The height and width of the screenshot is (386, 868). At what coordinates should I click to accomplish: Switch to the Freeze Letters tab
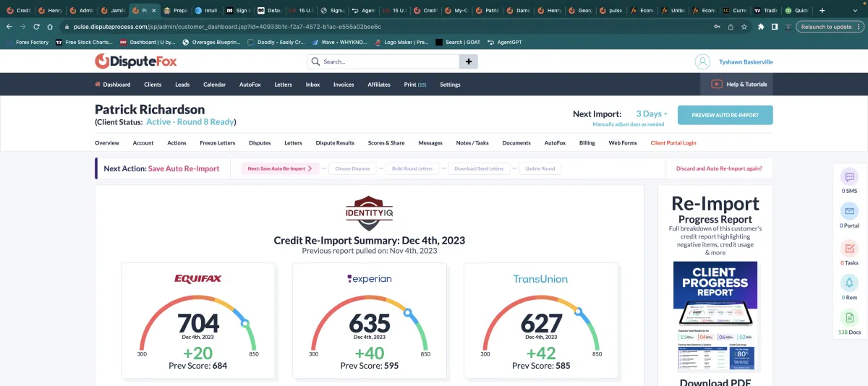click(218, 143)
